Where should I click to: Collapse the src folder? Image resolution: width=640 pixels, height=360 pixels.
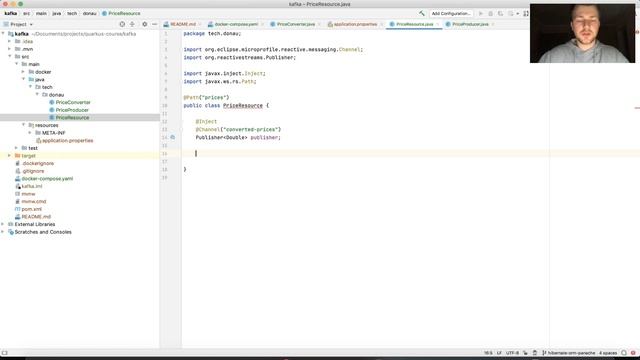pyautogui.click(x=10, y=56)
